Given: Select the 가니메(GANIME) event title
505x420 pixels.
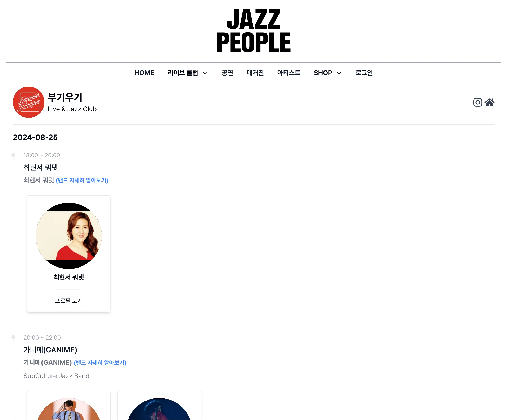Looking at the screenshot, I should [50, 350].
